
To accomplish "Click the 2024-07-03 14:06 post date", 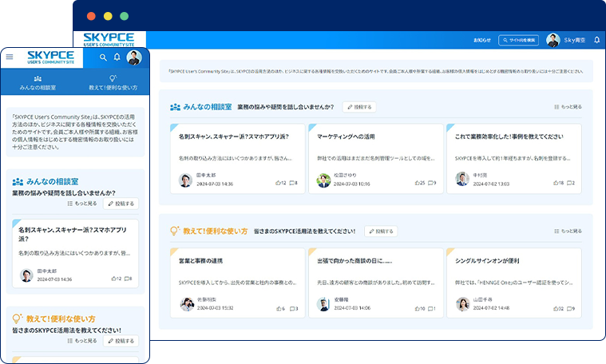I will pos(352,308).
